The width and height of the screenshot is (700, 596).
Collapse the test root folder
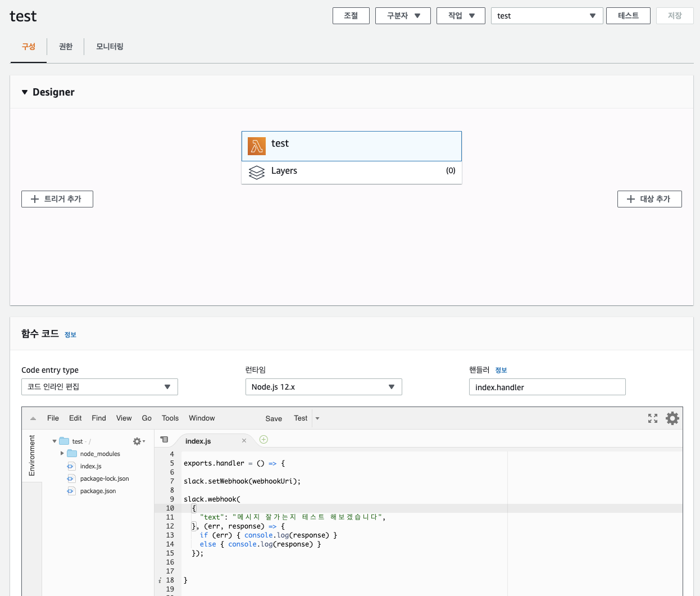pyautogui.click(x=54, y=441)
